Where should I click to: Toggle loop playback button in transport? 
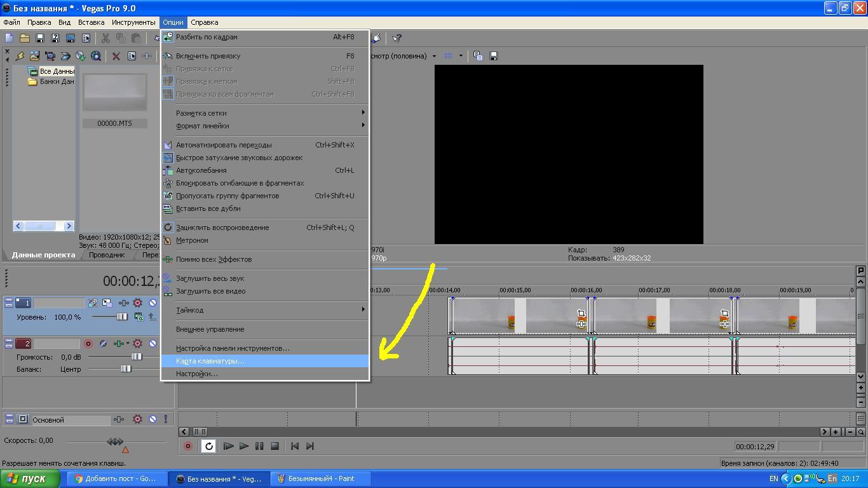point(208,446)
